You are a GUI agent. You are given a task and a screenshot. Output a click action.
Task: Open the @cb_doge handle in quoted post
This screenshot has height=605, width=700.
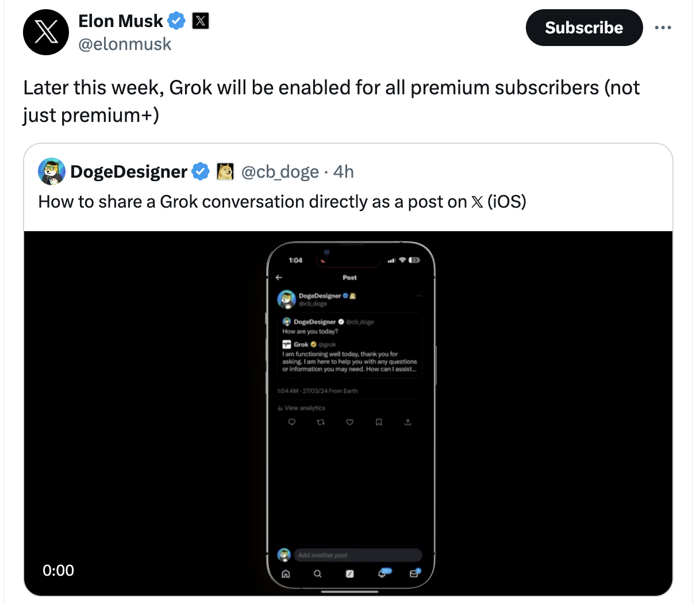tap(280, 171)
